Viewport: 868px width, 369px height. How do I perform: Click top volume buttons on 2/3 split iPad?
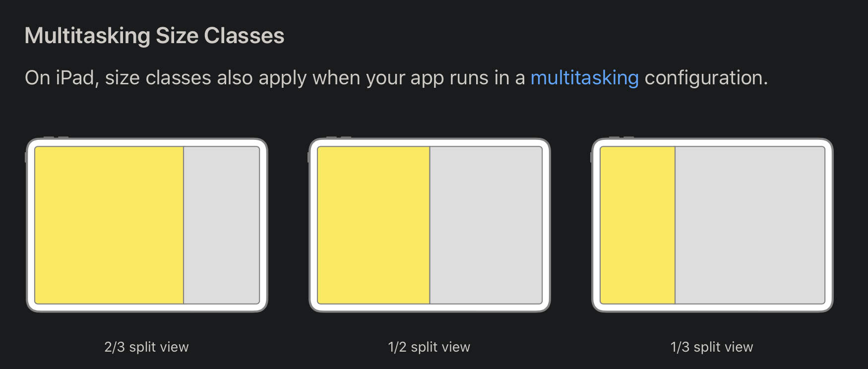pos(56,137)
